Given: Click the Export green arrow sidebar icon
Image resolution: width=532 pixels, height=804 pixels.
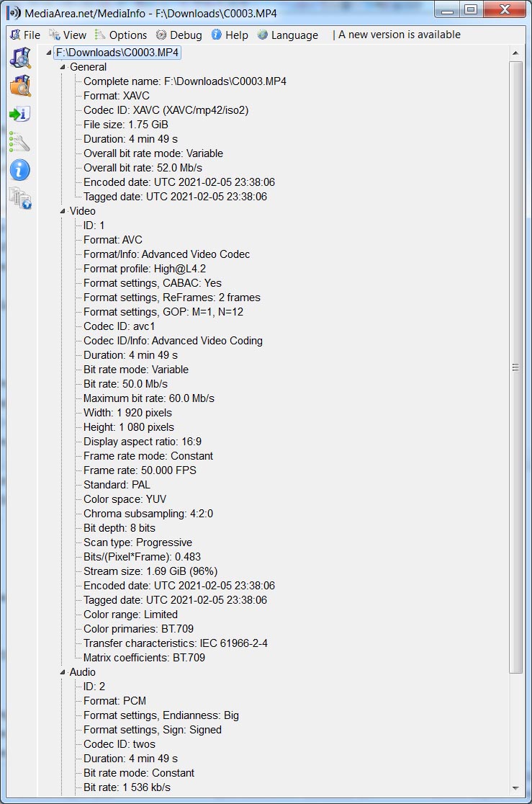Looking at the screenshot, I should click(x=20, y=114).
